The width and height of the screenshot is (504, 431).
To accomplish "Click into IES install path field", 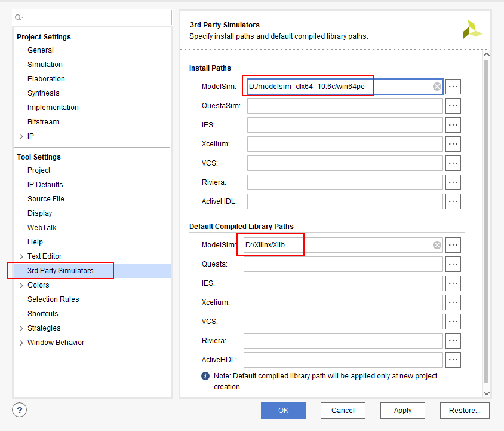I will pos(345,125).
